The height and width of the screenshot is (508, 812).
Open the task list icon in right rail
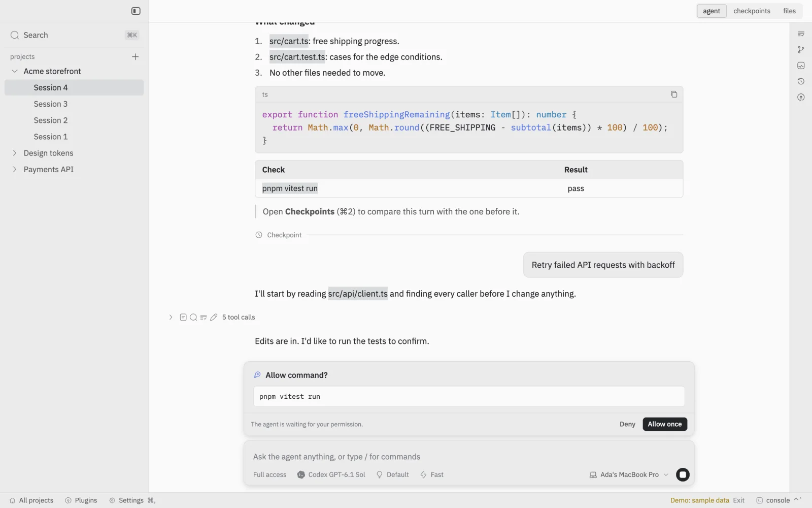pyautogui.click(x=801, y=34)
